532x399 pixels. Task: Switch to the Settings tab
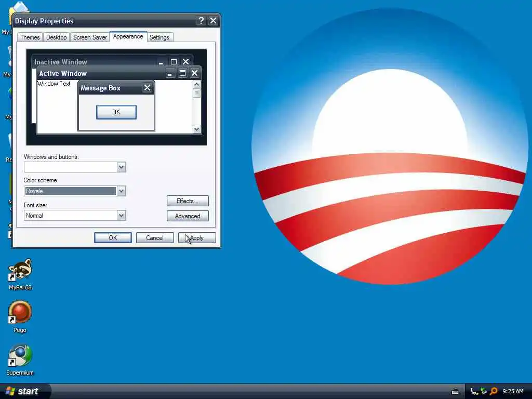pos(159,37)
